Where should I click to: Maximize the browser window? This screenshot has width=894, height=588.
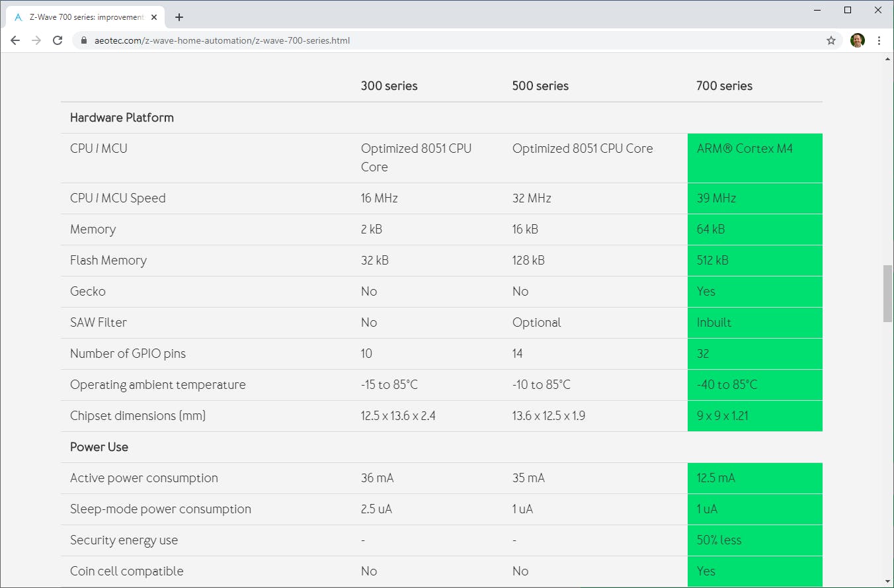pyautogui.click(x=848, y=10)
